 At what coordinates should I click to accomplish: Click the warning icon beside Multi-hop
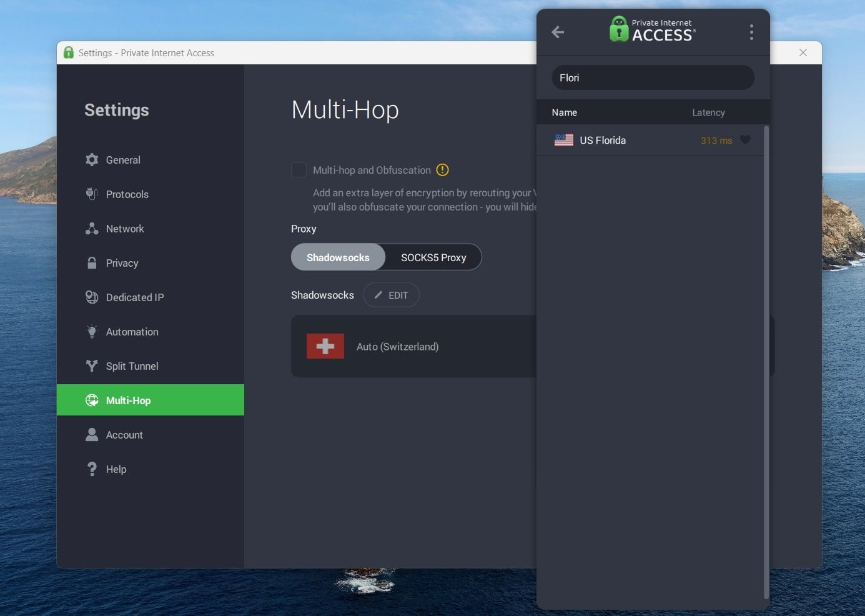(x=442, y=169)
